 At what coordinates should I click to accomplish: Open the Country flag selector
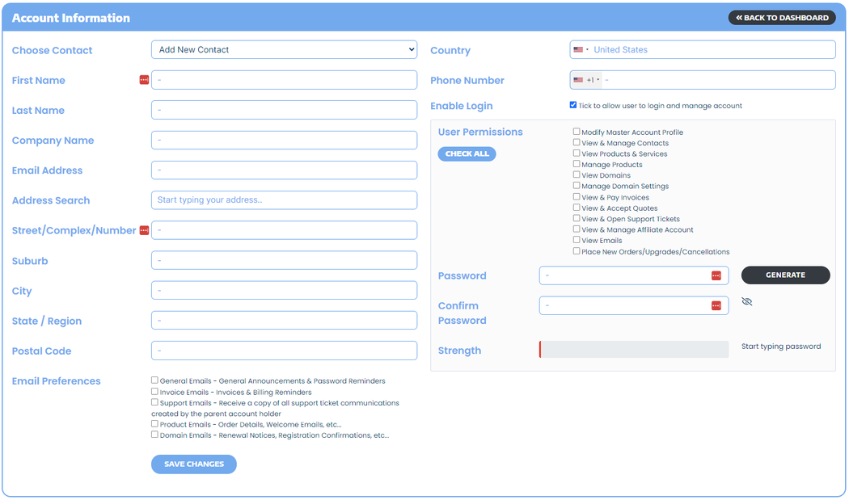(581, 50)
